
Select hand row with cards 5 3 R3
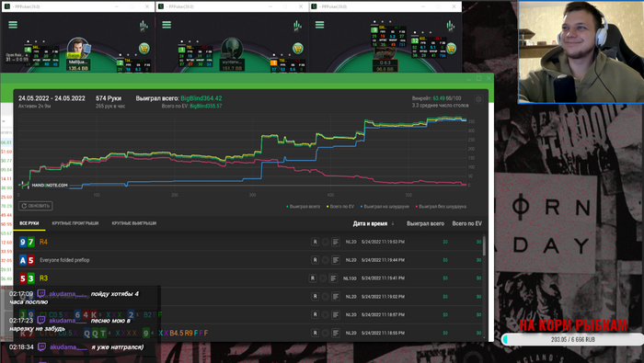249,278
